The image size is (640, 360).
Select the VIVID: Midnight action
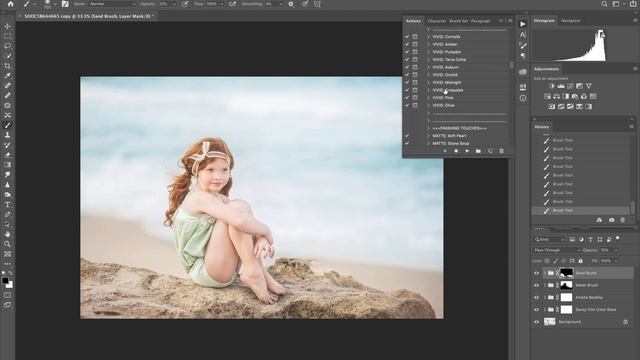pos(447,82)
